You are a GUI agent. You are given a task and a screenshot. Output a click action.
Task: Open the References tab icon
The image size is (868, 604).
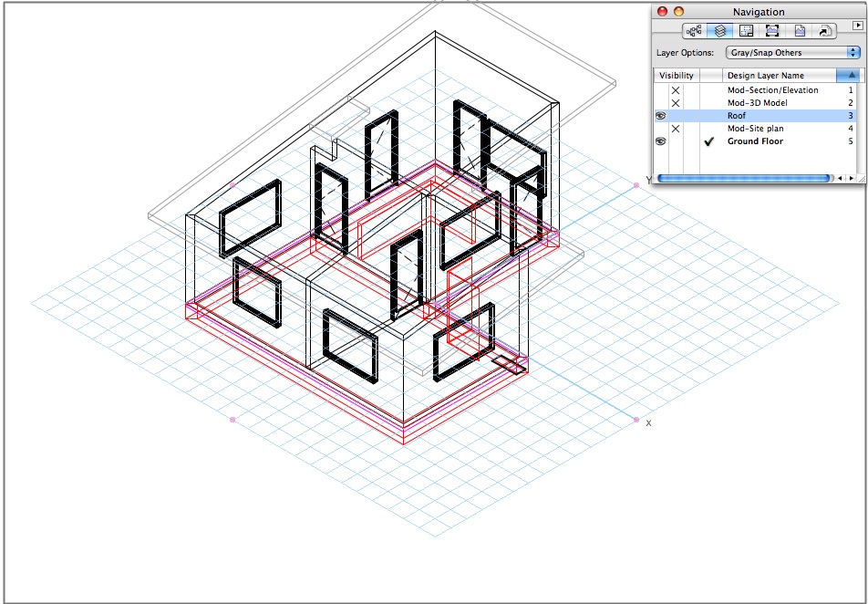click(x=825, y=31)
